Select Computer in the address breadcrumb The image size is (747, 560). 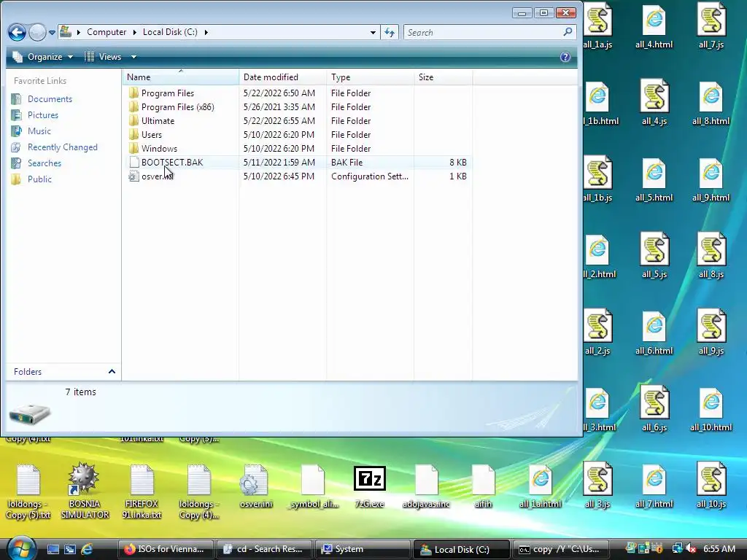point(107,32)
